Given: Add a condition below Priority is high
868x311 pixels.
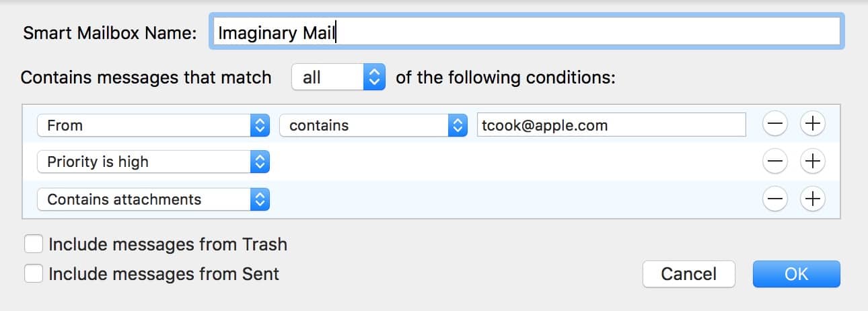Looking at the screenshot, I should pos(813,162).
